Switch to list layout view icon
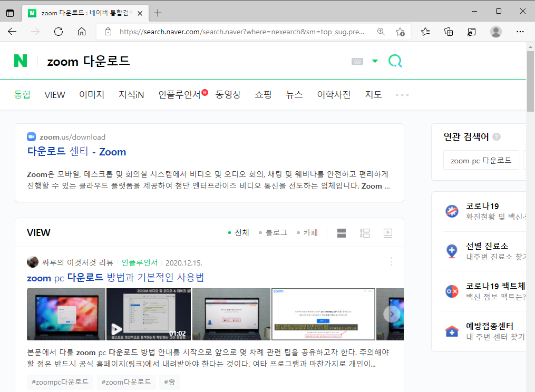 click(365, 233)
